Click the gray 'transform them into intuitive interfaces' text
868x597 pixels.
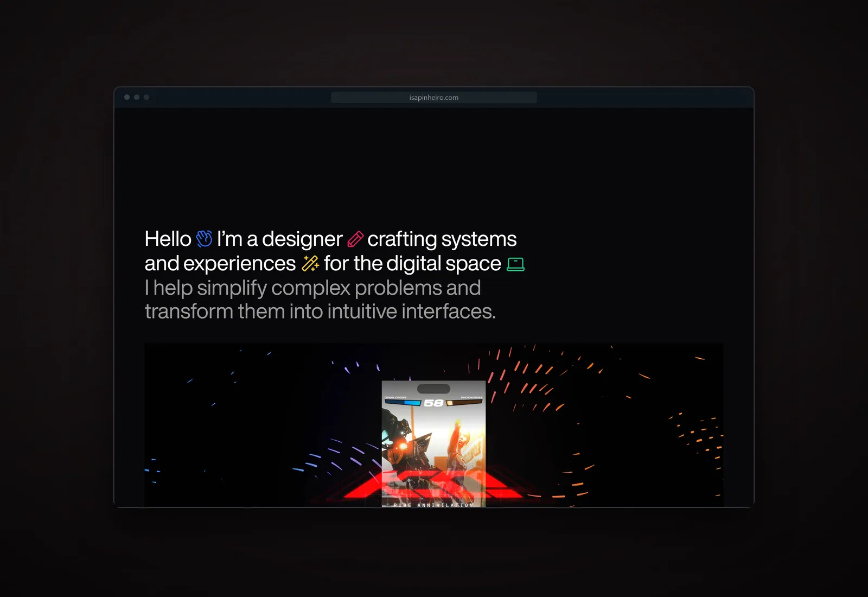coord(320,312)
